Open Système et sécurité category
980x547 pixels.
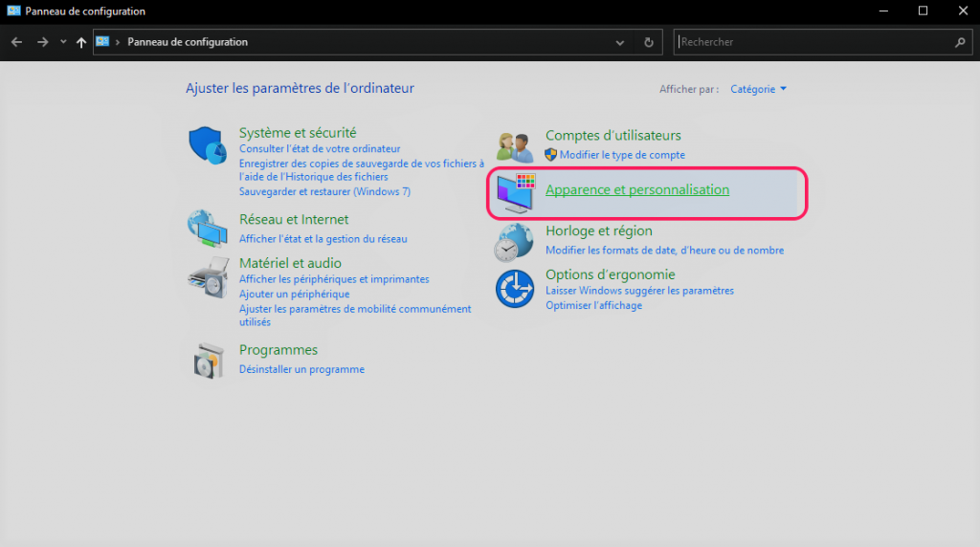[298, 132]
